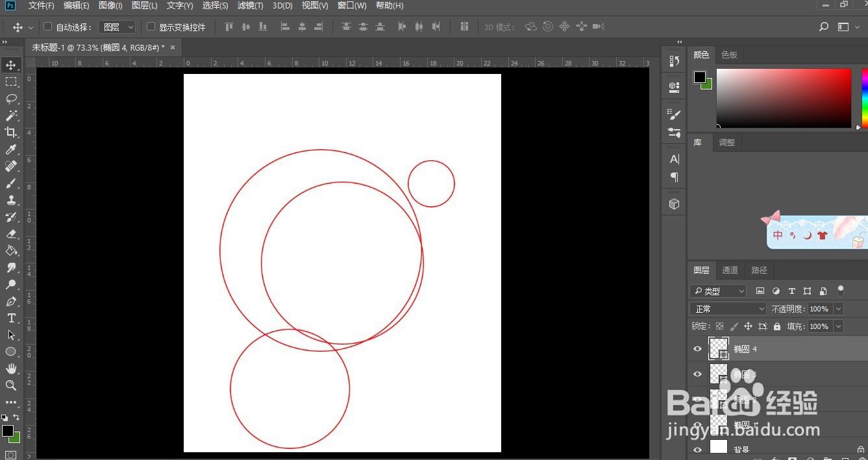Screen dimensions: 868x460
Task: Select the Hand tool
Action: point(11,369)
